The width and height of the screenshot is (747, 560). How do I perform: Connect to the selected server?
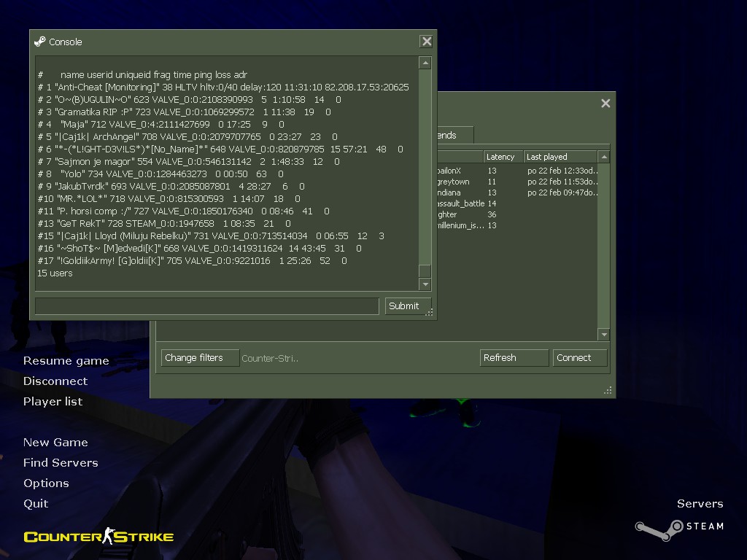(x=580, y=357)
